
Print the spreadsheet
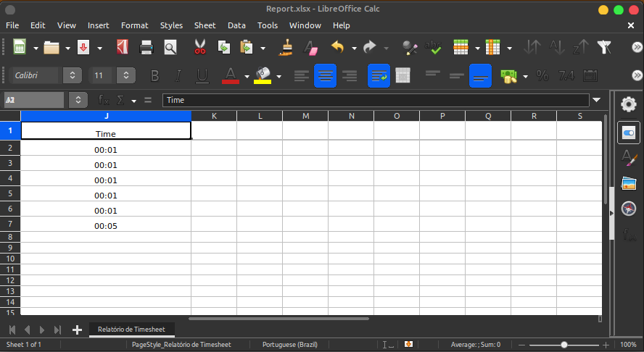pos(146,48)
